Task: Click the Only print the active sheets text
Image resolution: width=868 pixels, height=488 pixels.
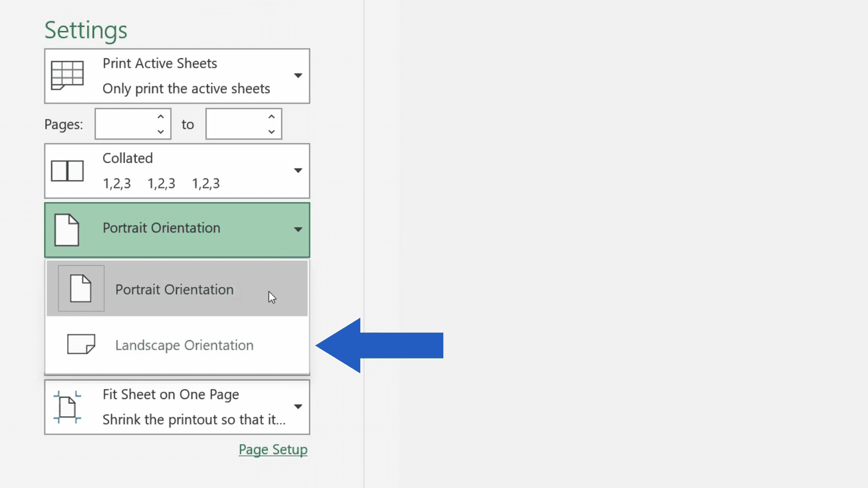Action: click(186, 88)
